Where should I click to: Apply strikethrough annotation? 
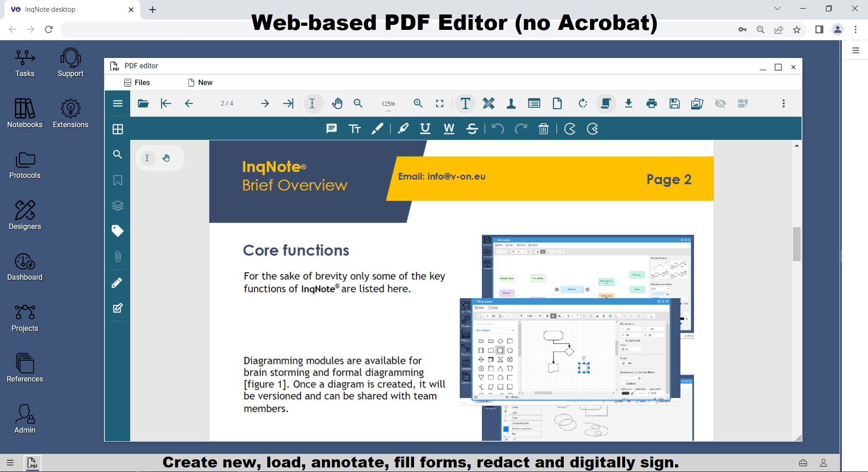[472, 129]
